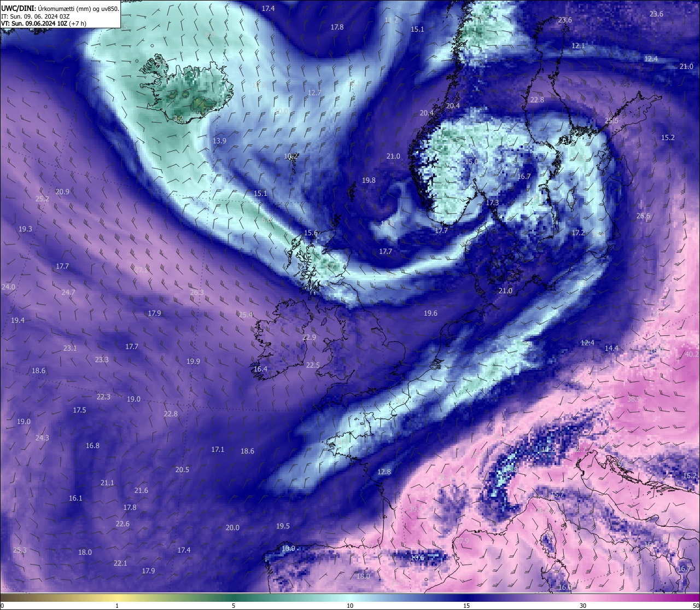Click the 20.5 value label

182,470
